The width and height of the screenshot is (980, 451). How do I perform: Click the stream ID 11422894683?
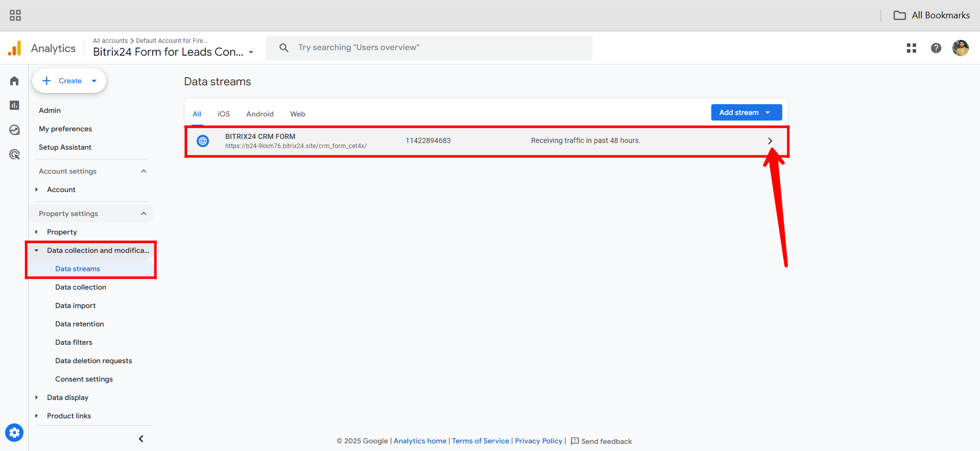(428, 140)
